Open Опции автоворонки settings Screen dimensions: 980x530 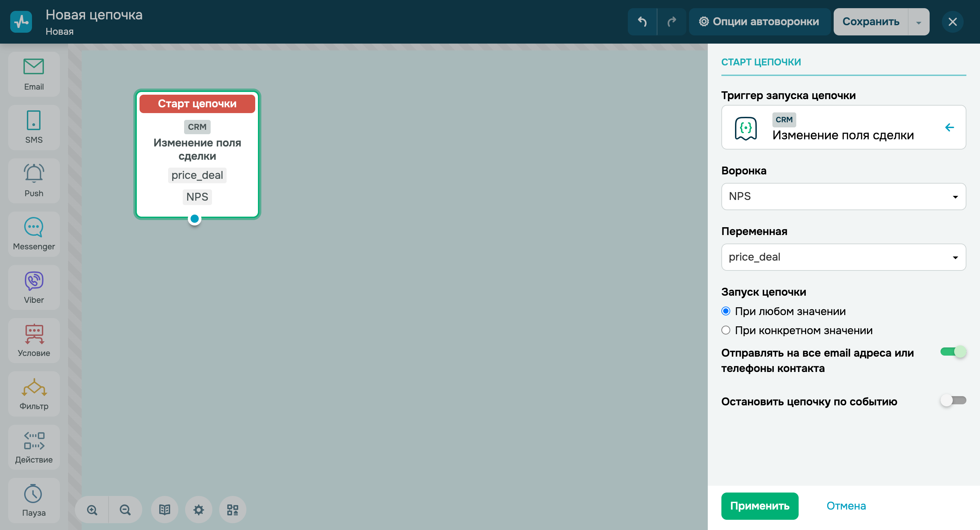point(759,22)
